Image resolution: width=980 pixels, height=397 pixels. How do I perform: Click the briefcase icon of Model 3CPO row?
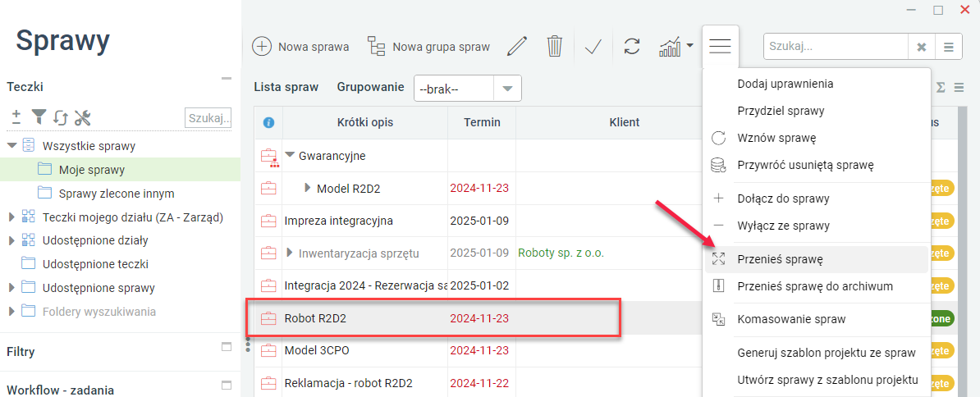[268, 351]
